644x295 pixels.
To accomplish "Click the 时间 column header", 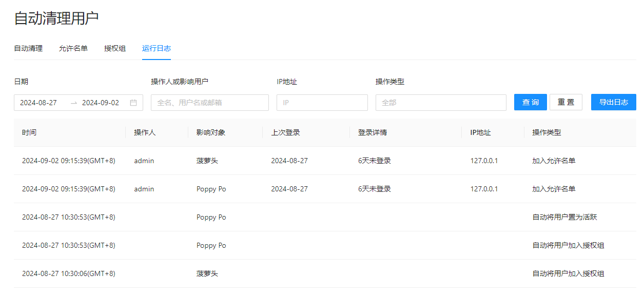I will pos(29,132).
